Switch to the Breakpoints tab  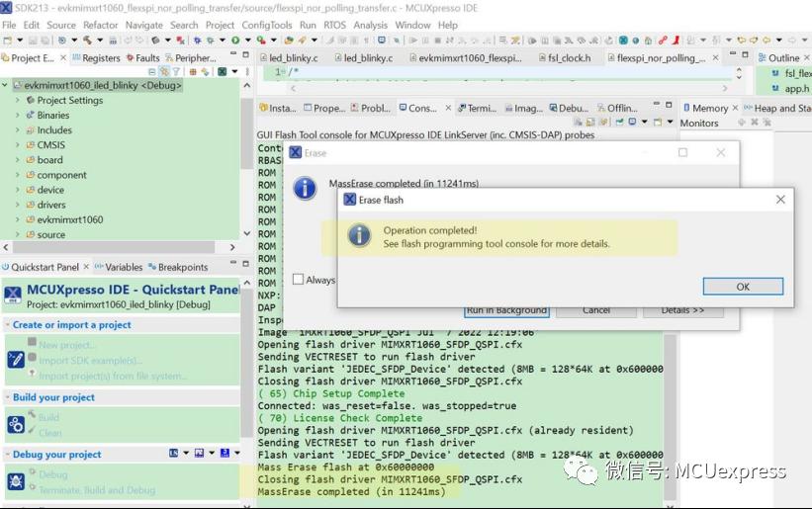pos(178,267)
